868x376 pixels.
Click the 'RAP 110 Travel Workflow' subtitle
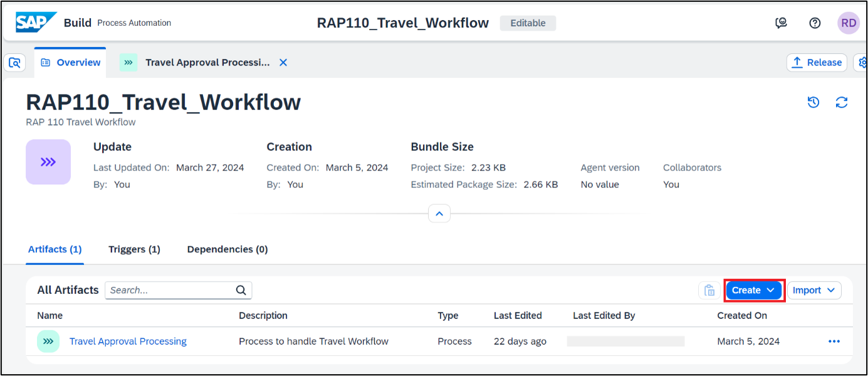click(x=81, y=122)
